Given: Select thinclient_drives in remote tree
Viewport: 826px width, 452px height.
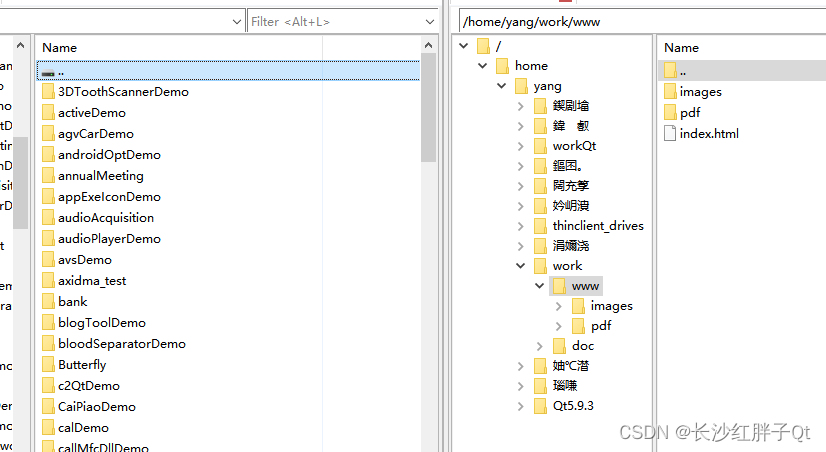Looking at the screenshot, I should (598, 226).
